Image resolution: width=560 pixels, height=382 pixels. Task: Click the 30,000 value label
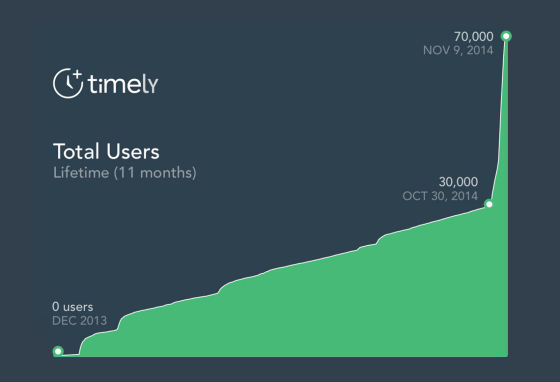pos(458,182)
